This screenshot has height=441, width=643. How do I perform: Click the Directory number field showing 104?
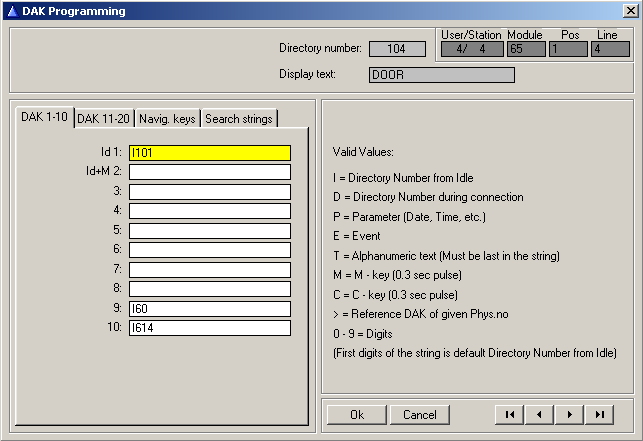coord(396,49)
